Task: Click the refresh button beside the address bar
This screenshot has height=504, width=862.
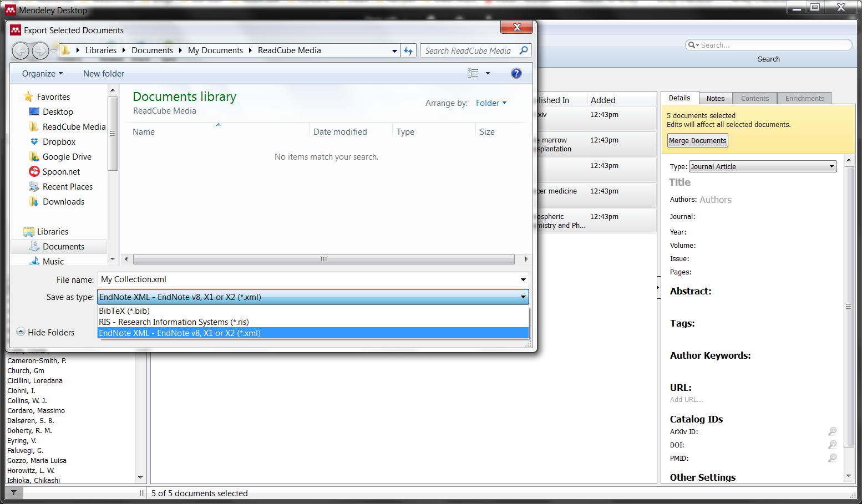Action: [x=408, y=50]
